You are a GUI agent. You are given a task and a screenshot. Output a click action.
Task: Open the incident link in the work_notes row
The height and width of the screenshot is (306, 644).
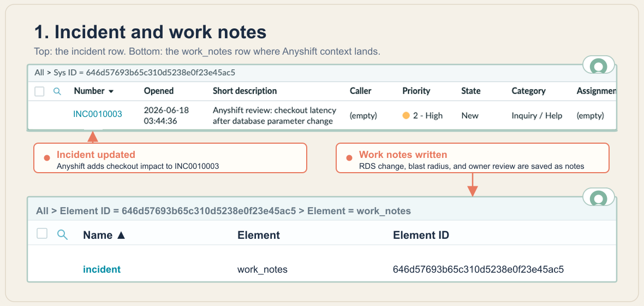click(x=102, y=269)
